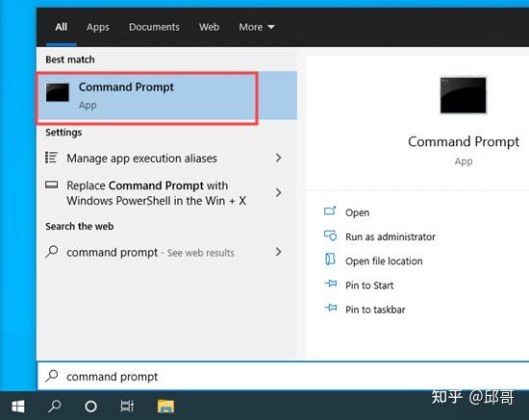Image resolution: width=529 pixels, height=420 pixels.
Task: Click the Open action icon
Action: click(x=330, y=211)
